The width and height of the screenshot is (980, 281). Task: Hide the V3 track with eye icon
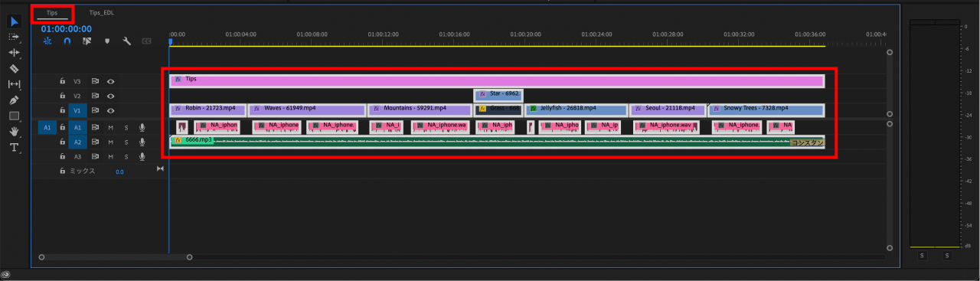click(111, 81)
